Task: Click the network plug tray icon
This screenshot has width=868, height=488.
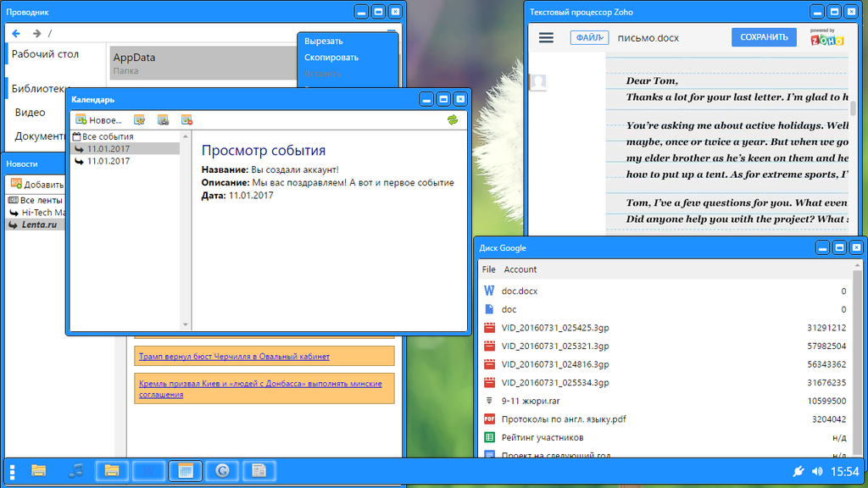Action: click(798, 471)
